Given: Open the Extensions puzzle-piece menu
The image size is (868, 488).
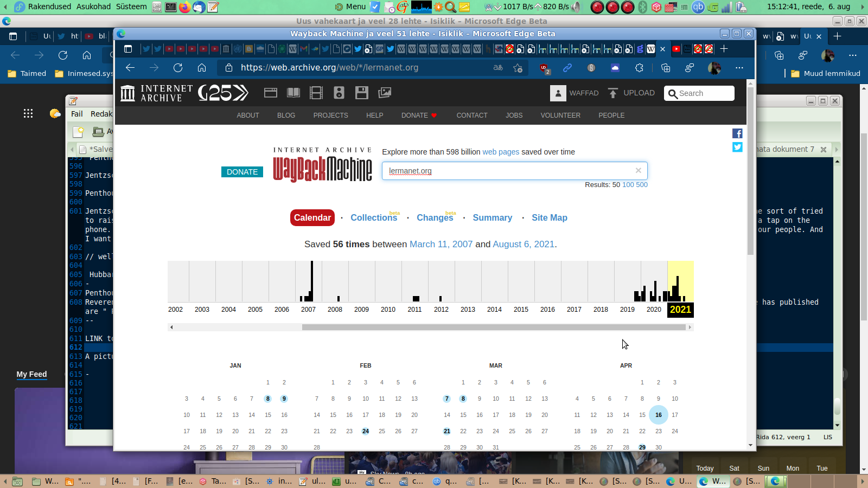Looking at the screenshot, I should tap(639, 68).
